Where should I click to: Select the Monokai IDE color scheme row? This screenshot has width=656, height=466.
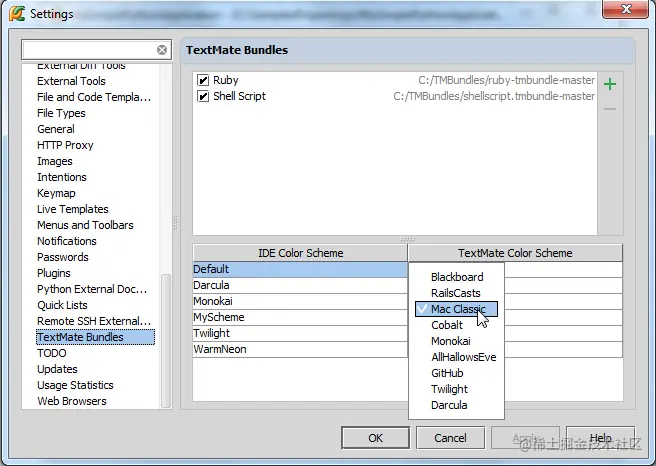300,301
